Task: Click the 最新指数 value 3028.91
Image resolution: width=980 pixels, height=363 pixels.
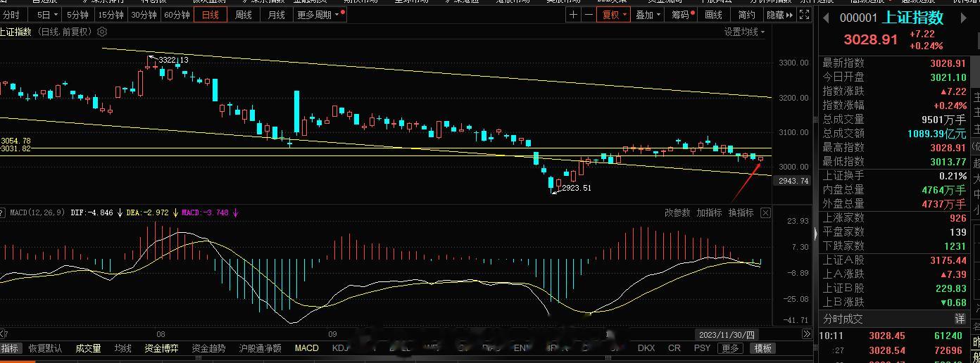Action: pyautogui.click(x=947, y=63)
